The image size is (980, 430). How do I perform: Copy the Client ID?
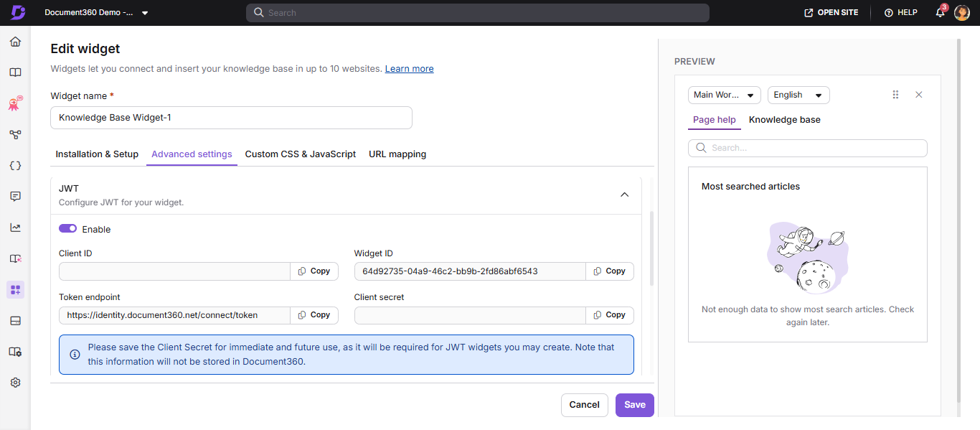[x=314, y=271]
